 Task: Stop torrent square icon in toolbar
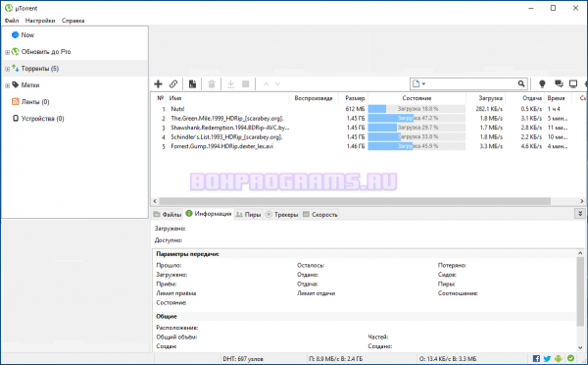[246, 84]
